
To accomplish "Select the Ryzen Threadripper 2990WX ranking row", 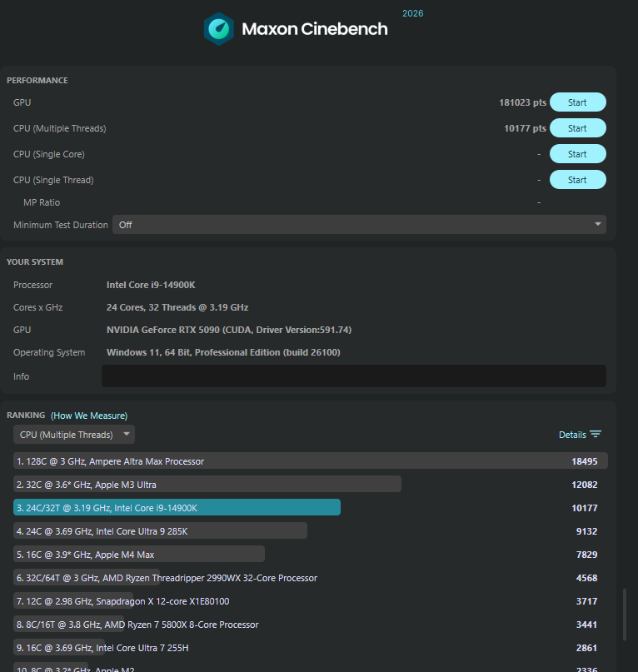I will coord(311,578).
